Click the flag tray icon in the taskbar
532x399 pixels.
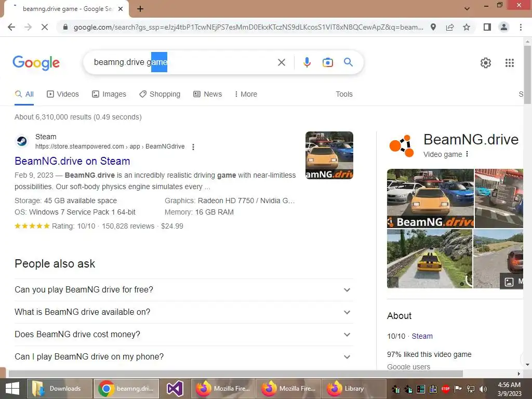click(458, 389)
